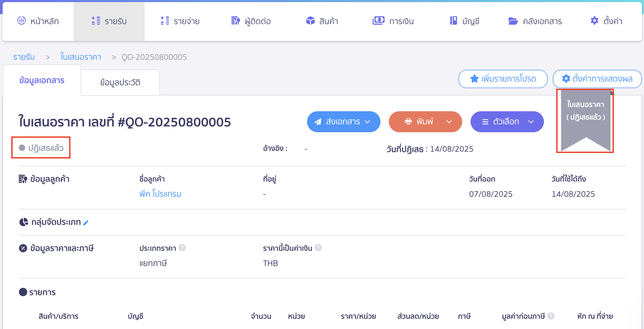Open the ตั้งค่า settings menu
Image resolution: width=644 pixels, height=329 pixels.
[606, 21]
